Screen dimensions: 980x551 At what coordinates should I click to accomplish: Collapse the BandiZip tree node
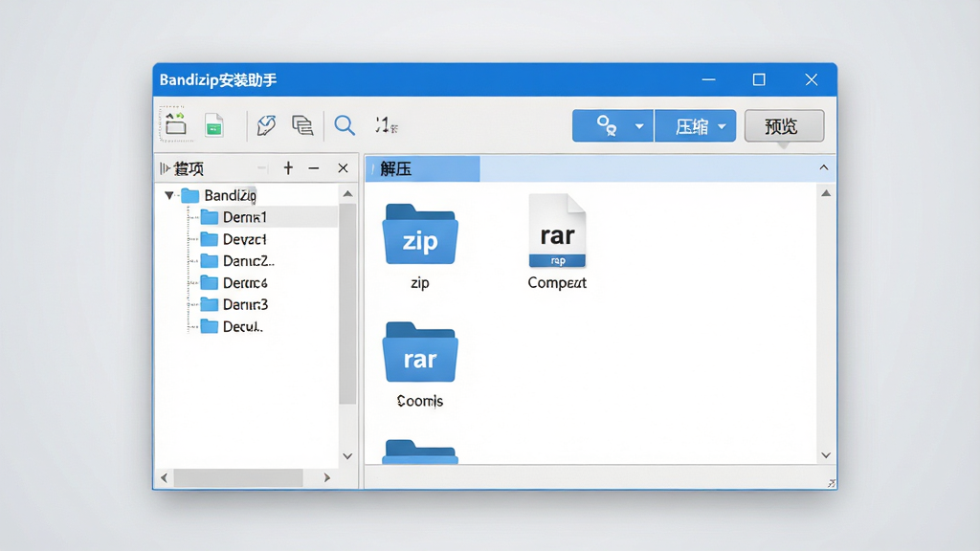tap(168, 195)
